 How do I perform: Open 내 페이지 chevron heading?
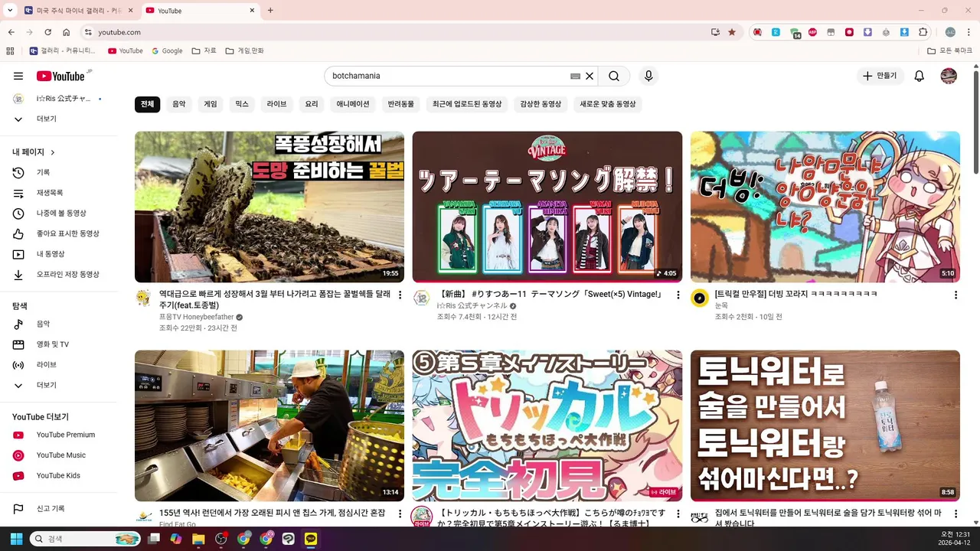[34, 152]
